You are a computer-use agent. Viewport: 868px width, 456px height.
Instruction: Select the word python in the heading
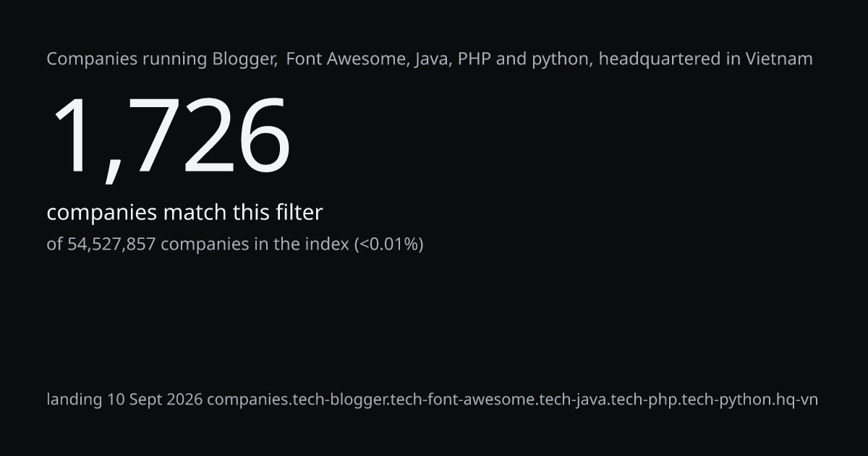[x=562, y=59]
